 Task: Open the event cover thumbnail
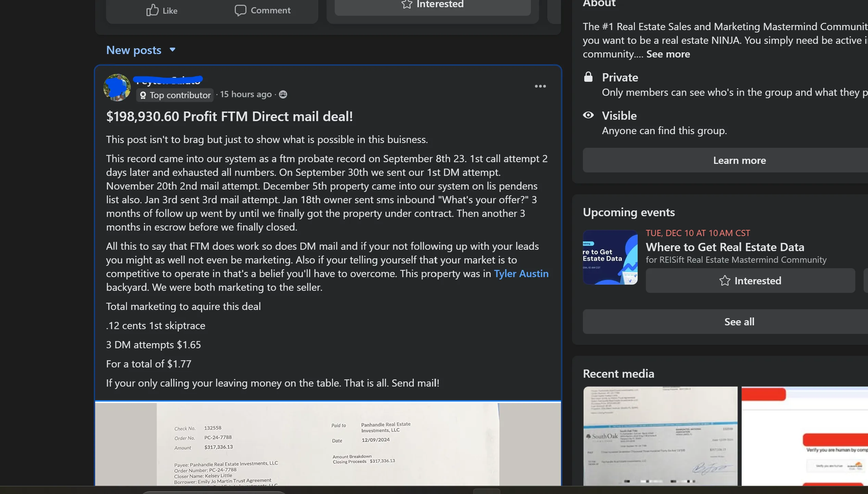[610, 257]
